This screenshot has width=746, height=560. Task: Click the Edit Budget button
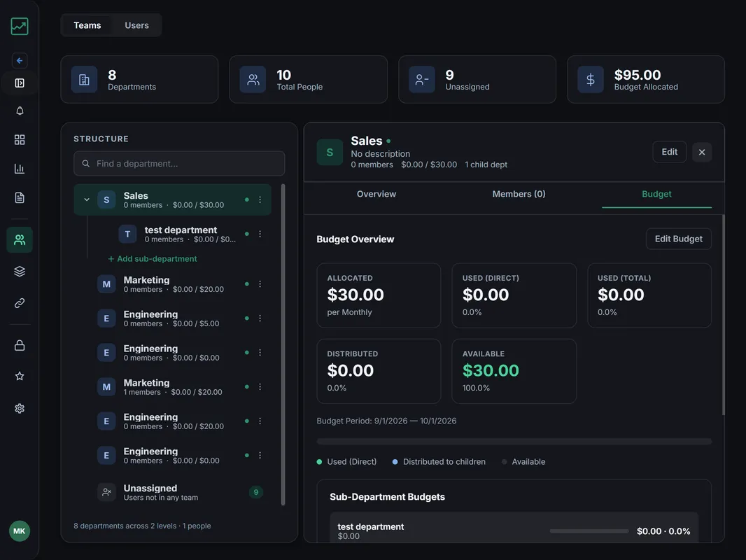pyautogui.click(x=678, y=239)
